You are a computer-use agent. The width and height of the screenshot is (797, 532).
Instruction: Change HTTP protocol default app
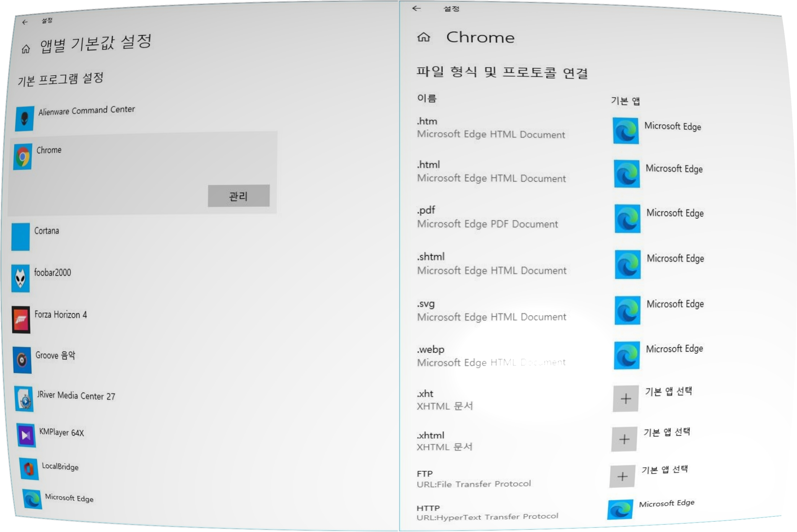tap(620, 510)
